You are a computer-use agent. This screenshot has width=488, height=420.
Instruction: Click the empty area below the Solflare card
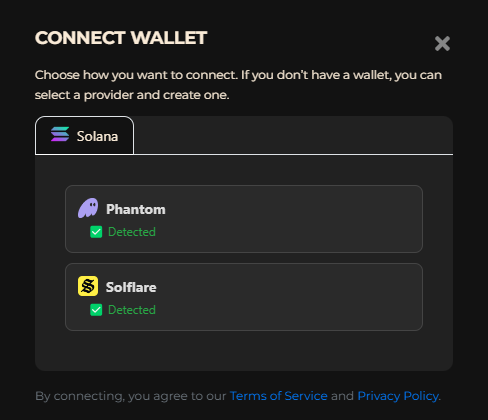tap(244, 351)
